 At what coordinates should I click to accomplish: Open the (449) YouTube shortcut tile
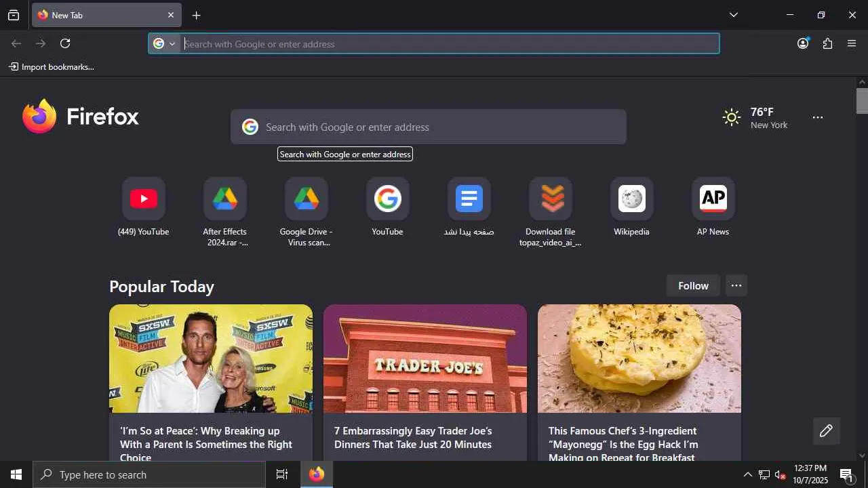click(x=144, y=207)
